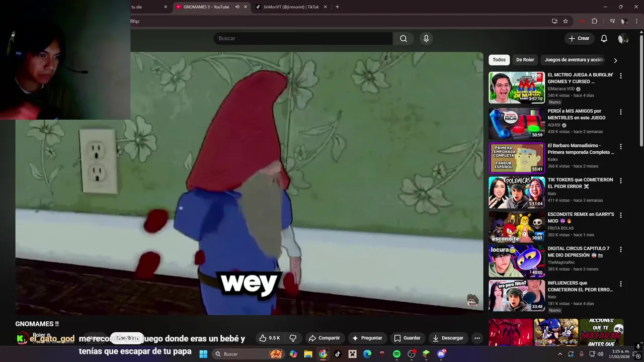
Task: Open the Chrome extensions puzzle icon
Action: click(595, 21)
